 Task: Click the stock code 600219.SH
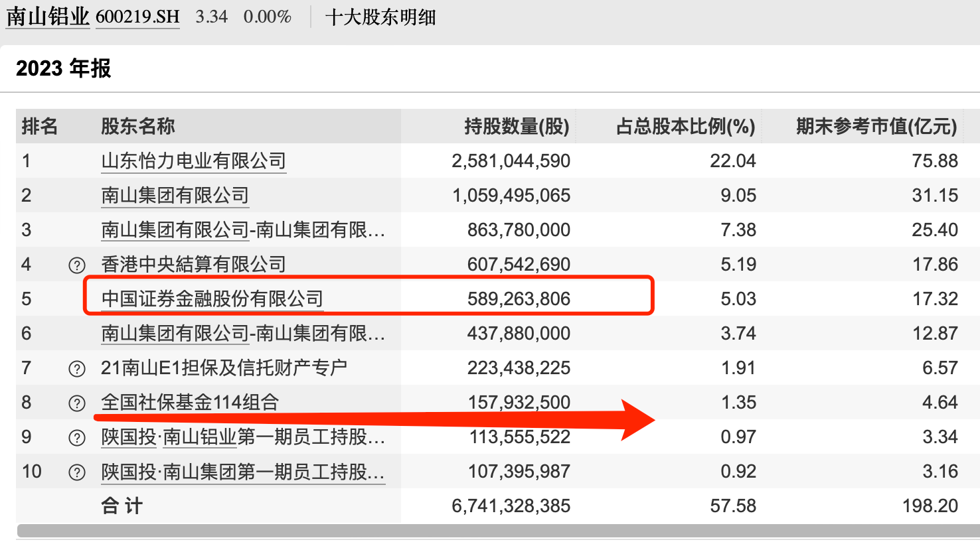[x=137, y=17]
